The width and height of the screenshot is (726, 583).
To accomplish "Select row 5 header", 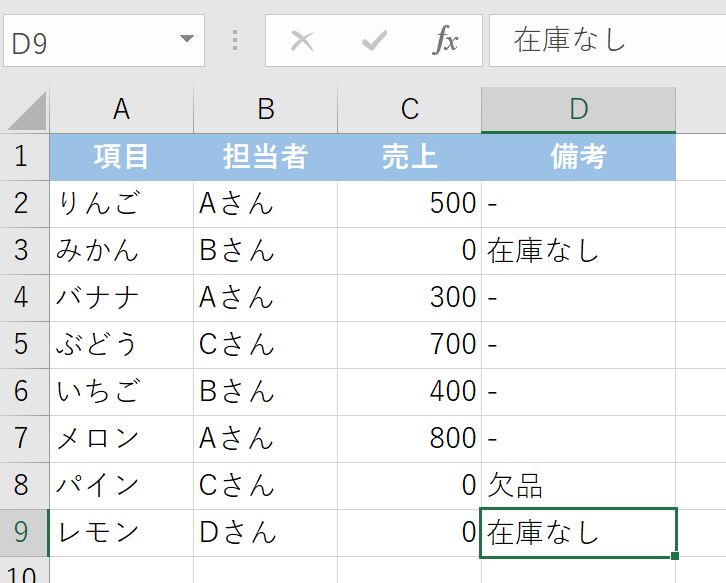I will point(24,345).
